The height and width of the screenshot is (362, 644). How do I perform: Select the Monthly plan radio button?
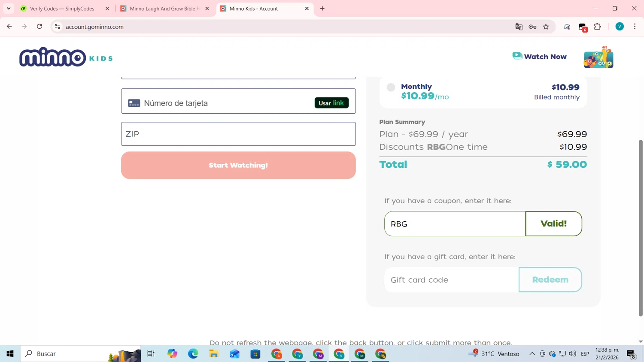point(391,87)
